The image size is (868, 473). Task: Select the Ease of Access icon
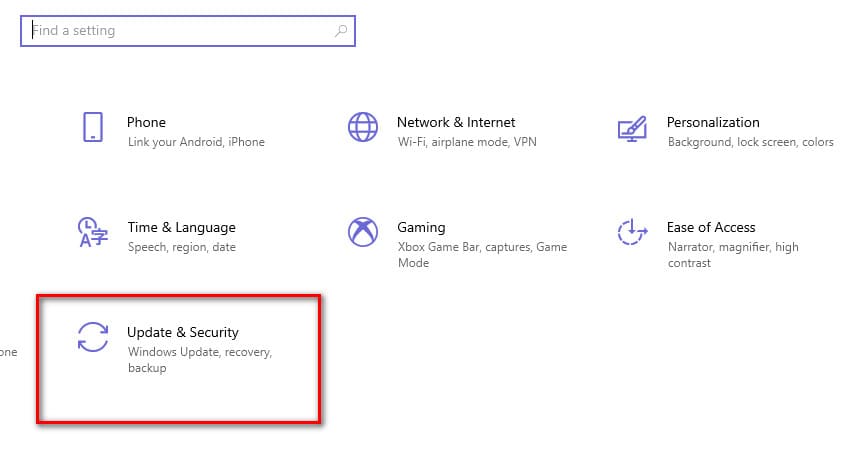632,232
